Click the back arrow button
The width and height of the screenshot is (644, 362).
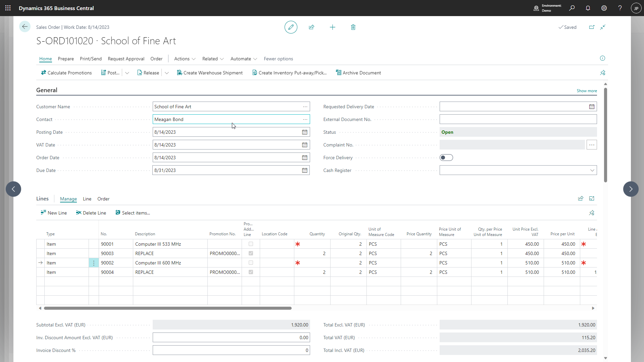(25, 27)
